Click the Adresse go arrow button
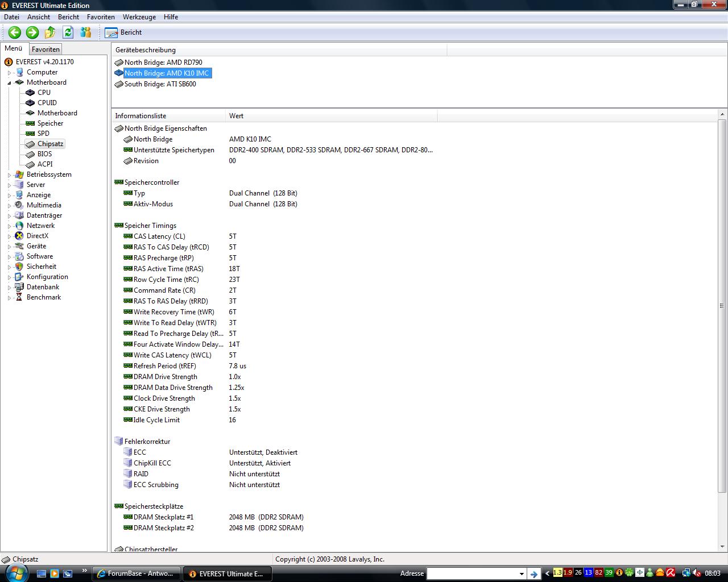The height and width of the screenshot is (582, 728). pos(533,574)
